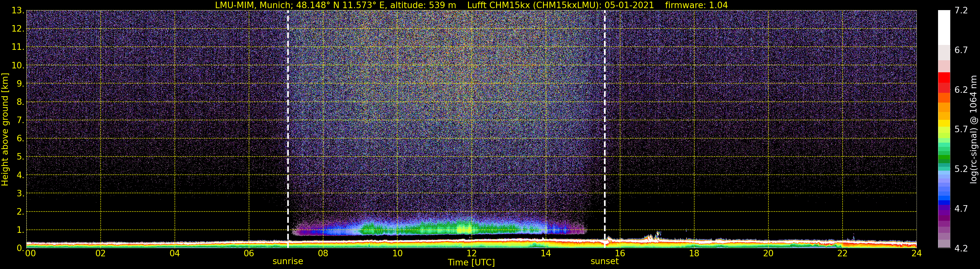Click the yellow-green cloud peak near 12 UTC

464,229
